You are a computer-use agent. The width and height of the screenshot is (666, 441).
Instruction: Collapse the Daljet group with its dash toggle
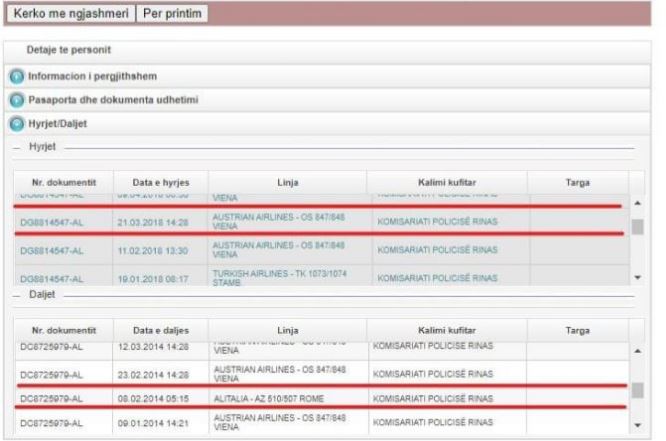coord(17,296)
